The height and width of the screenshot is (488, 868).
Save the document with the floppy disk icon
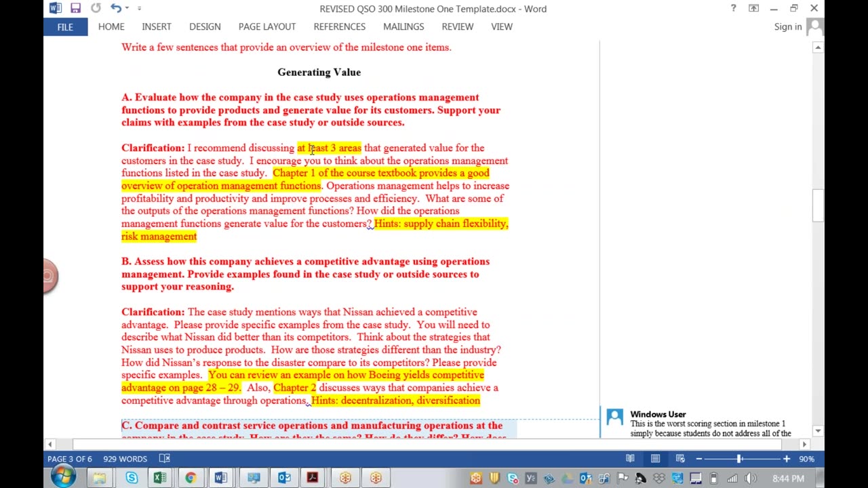pyautogui.click(x=75, y=8)
